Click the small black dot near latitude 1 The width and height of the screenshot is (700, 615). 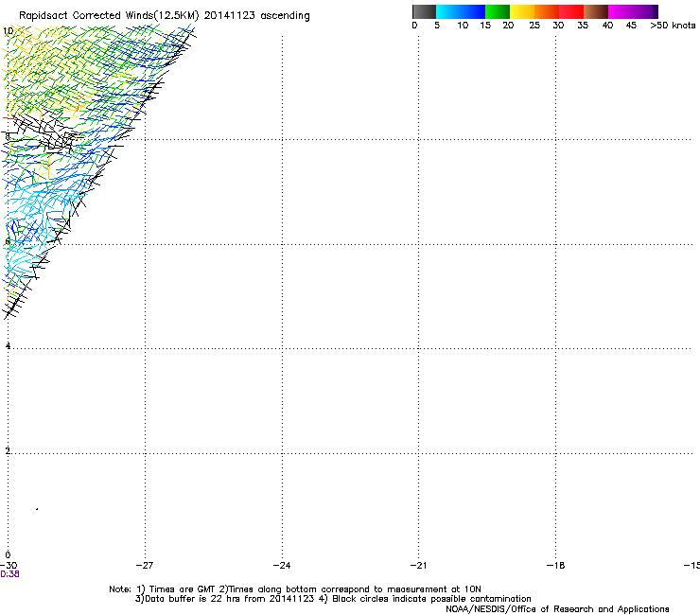pos(37,509)
